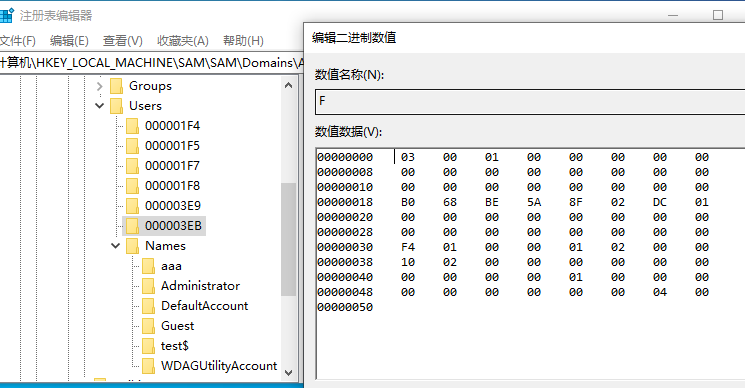This screenshot has height=388, width=745.
Task: Open the 查看(V) menu
Action: (123, 41)
